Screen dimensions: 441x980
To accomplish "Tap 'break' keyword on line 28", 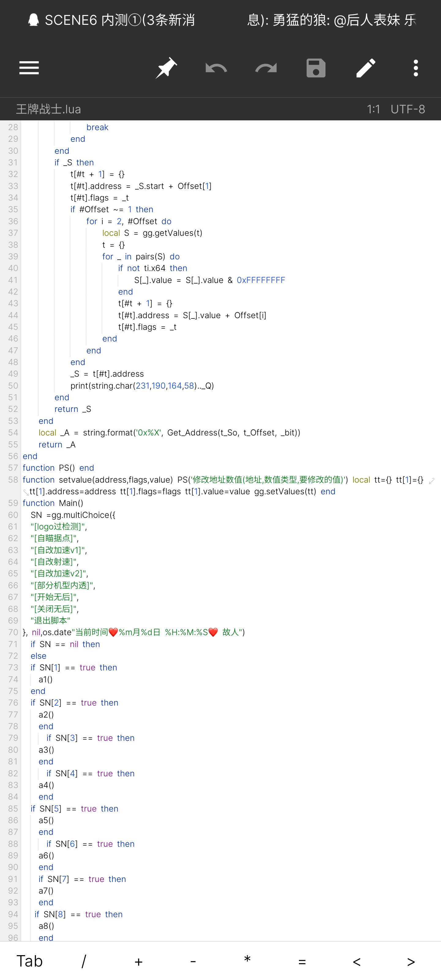I will pyautogui.click(x=97, y=127).
